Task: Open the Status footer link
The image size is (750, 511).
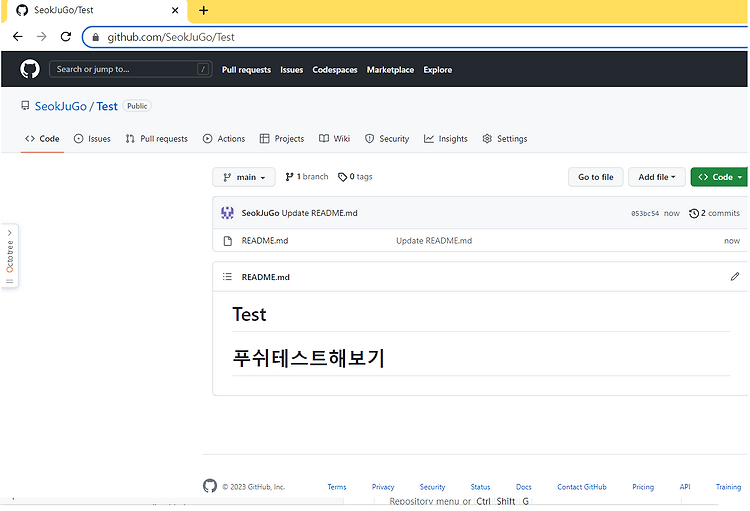Action: click(480, 487)
